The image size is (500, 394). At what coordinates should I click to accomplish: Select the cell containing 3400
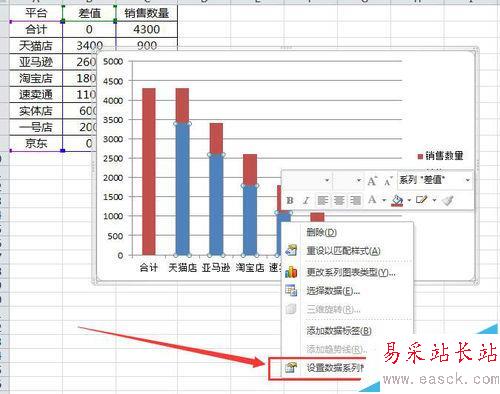[89, 46]
